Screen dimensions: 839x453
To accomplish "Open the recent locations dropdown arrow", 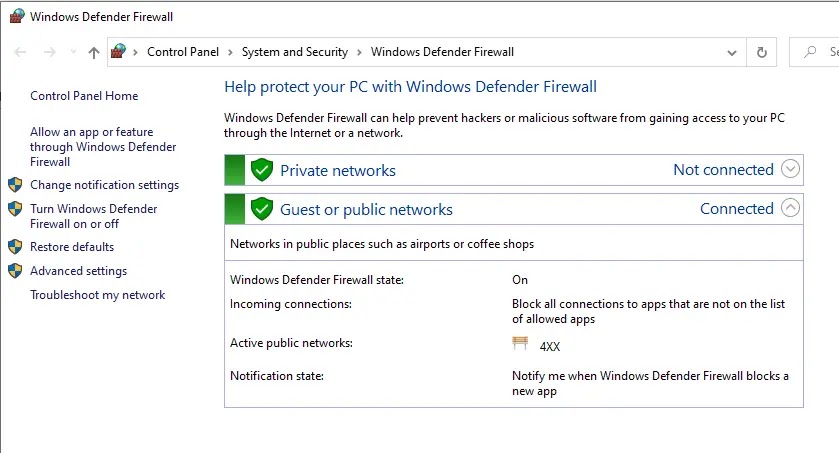I will point(73,52).
